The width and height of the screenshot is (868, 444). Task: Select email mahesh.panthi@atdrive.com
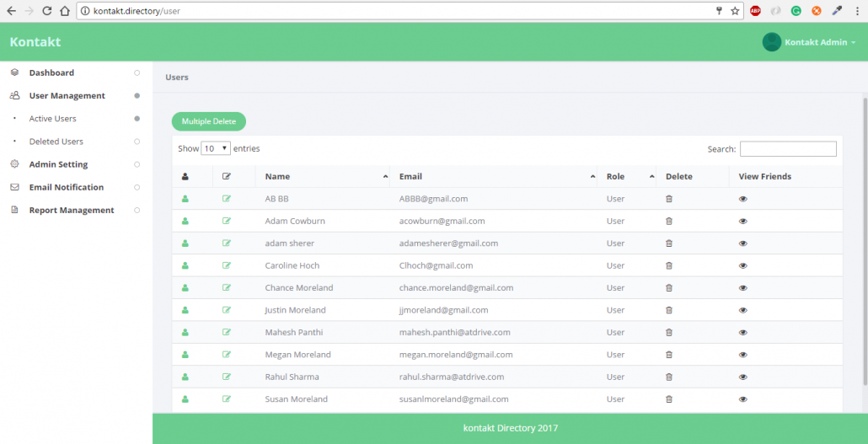click(454, 332)
